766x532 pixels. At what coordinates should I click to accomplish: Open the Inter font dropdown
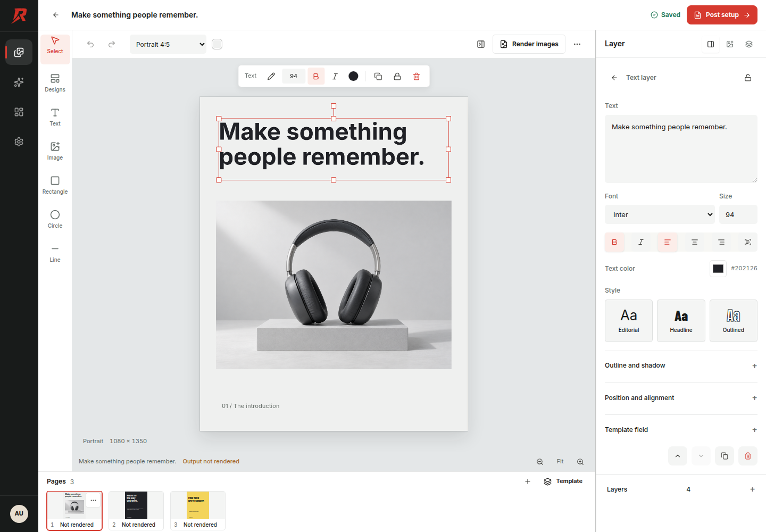pos(660,214)
